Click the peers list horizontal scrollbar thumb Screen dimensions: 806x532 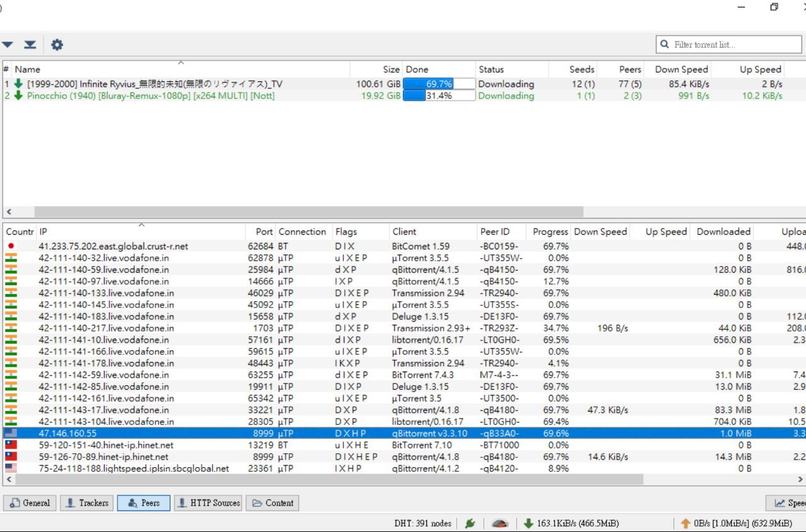click(x=331, y=480)
